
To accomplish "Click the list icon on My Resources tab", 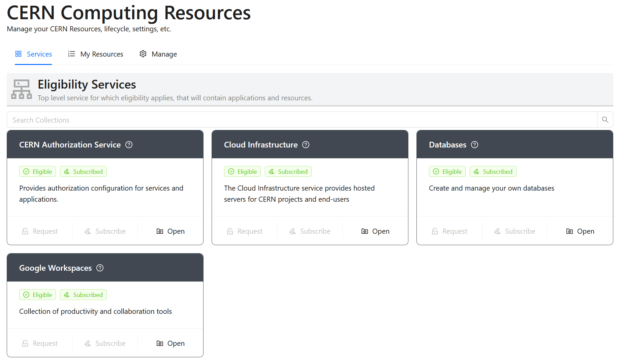I will pyautogui.click(x=71, y=54).
